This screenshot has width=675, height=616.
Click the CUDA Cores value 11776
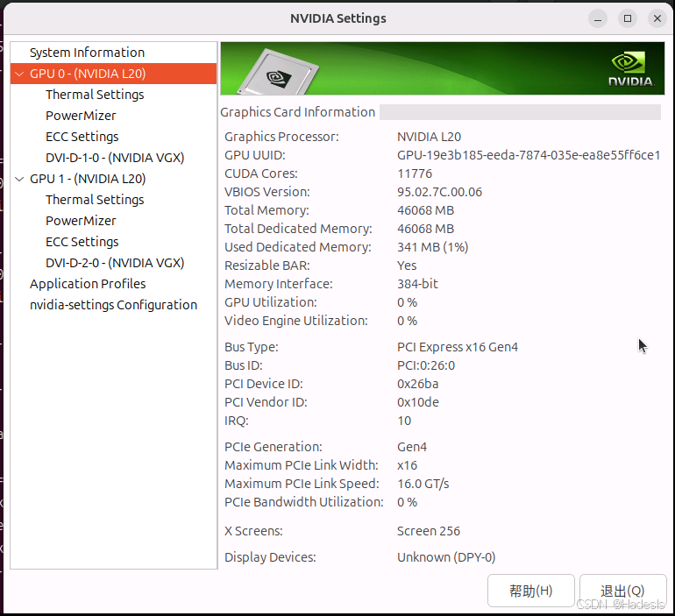click(x=415, y=173)
